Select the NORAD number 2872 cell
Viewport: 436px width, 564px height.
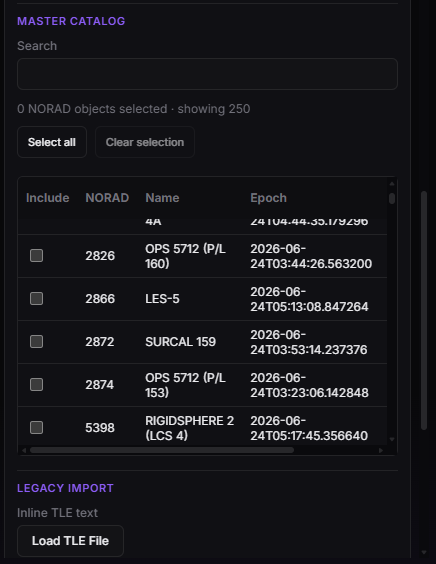pyautogui.click(x=100, y=342)
